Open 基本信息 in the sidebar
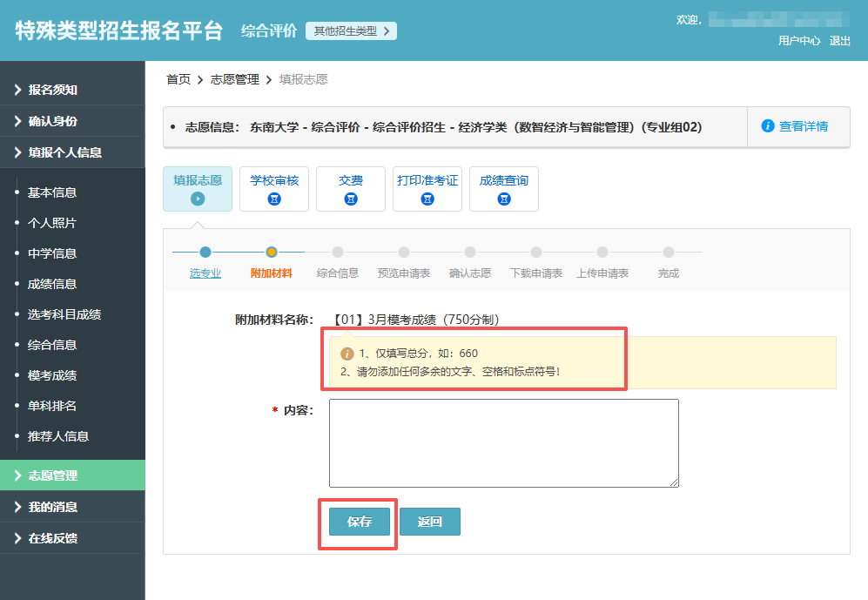This screenshot has width=868, height=600. 52,192
